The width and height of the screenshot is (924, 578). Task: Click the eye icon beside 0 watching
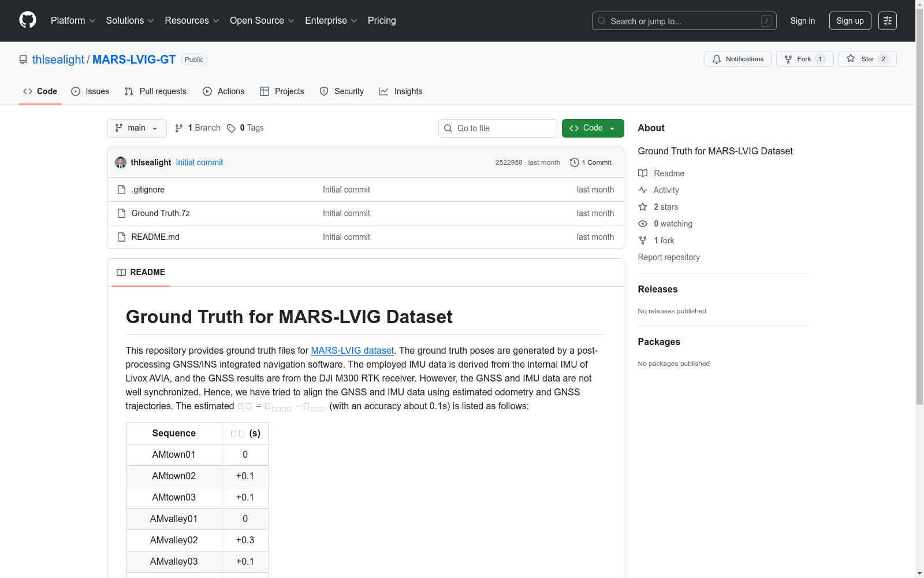coord(643,224)
